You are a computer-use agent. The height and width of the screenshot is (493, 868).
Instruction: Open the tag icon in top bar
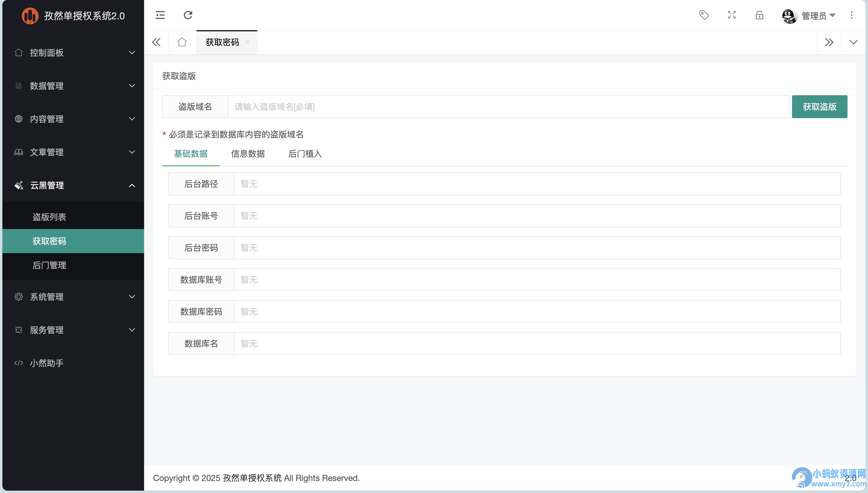point(704,15)
